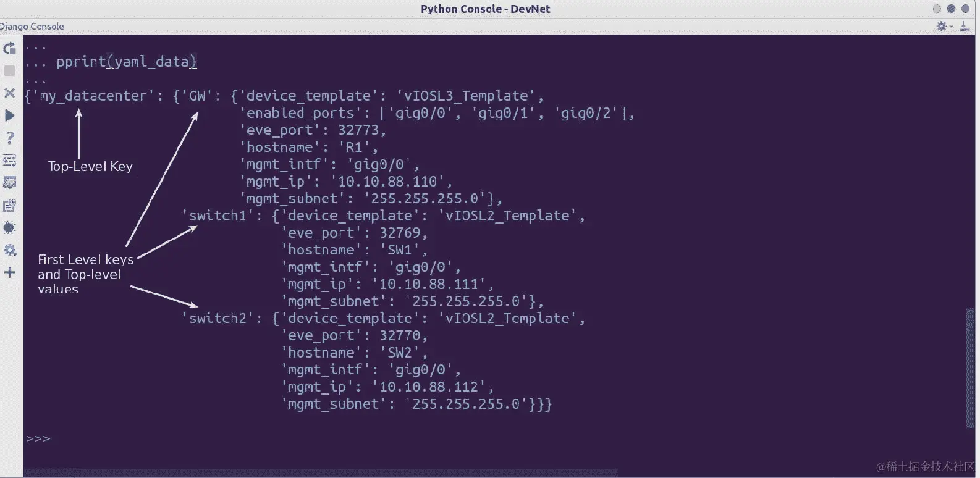Click the middle window control button
This screenshot has height=478, width=980.
pyautogui.click(x=951, y=9)
